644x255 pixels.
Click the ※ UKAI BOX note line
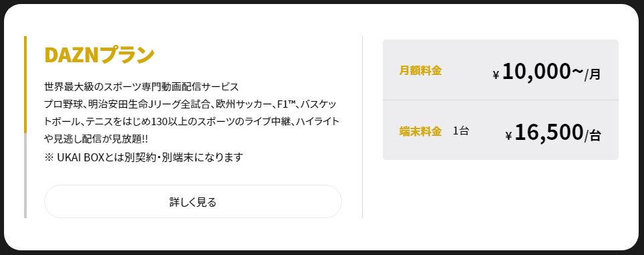[x=144, y=157]
